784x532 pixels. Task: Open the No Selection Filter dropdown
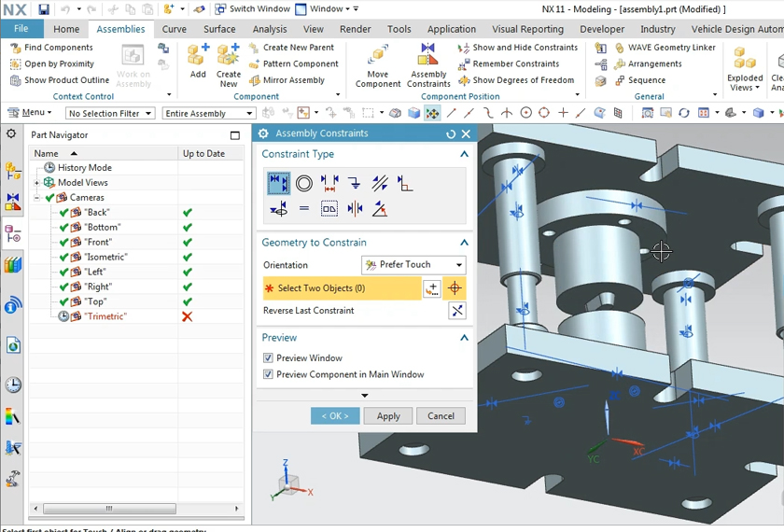pos(108,114)
